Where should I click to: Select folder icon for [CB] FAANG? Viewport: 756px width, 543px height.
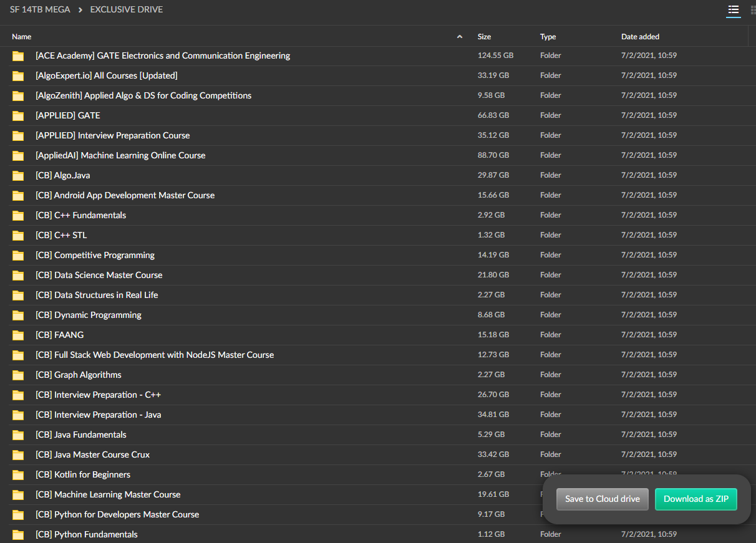pos(18,335)
